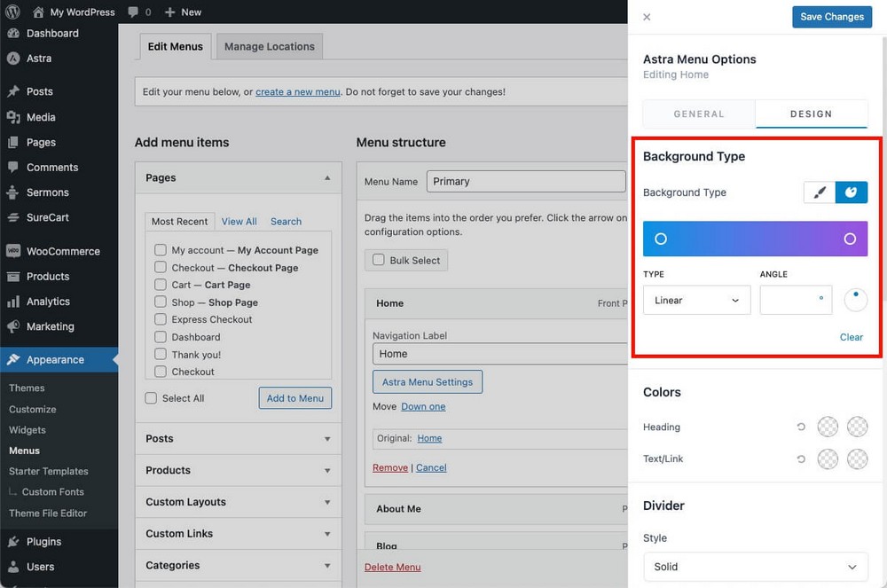Switch to Search pages tab

click(286, 222)
